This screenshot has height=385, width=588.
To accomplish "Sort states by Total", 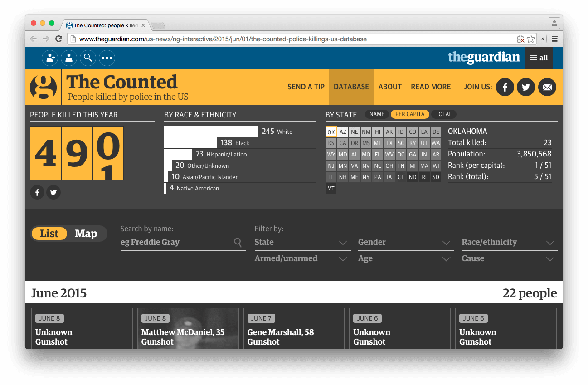I will [443, 114].
